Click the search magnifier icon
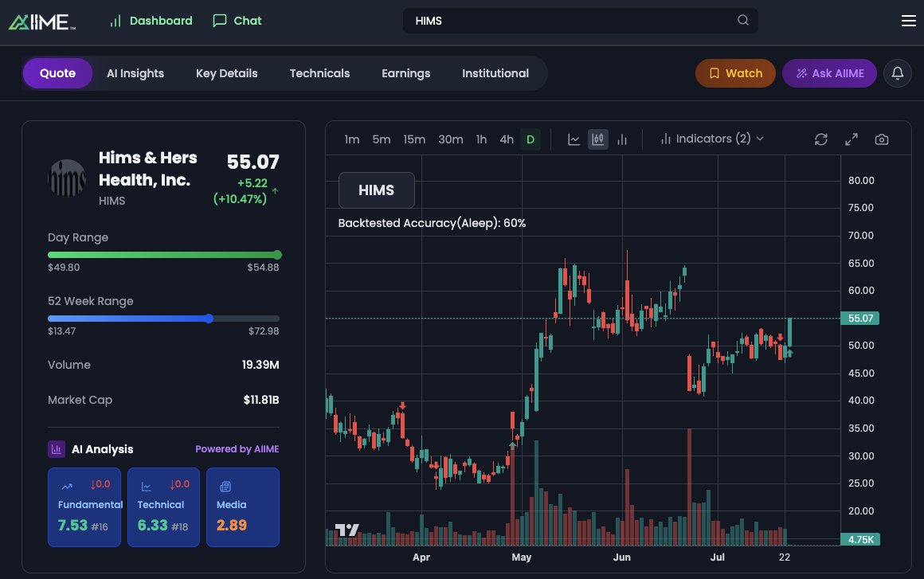 click(743, 21)
